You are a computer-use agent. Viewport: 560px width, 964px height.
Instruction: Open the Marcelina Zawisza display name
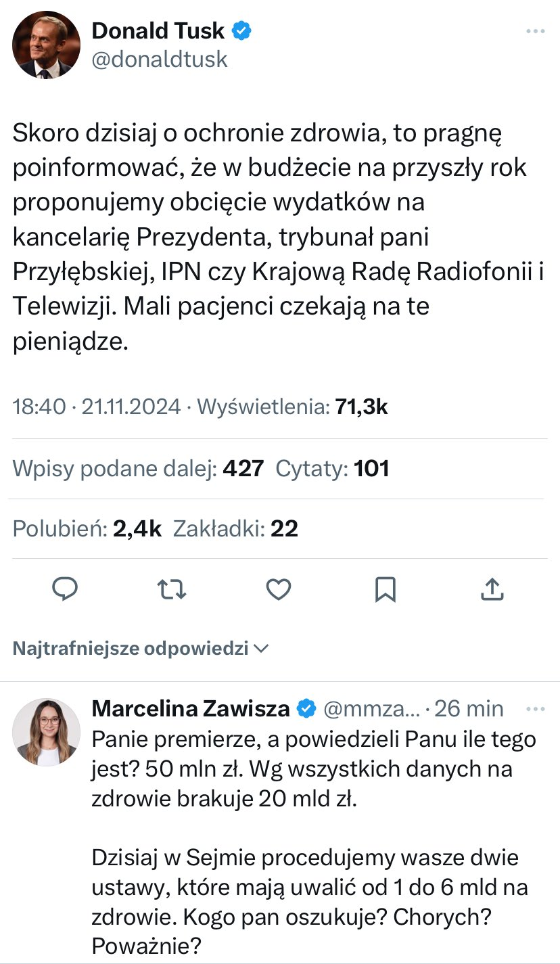tap(190, 708)
